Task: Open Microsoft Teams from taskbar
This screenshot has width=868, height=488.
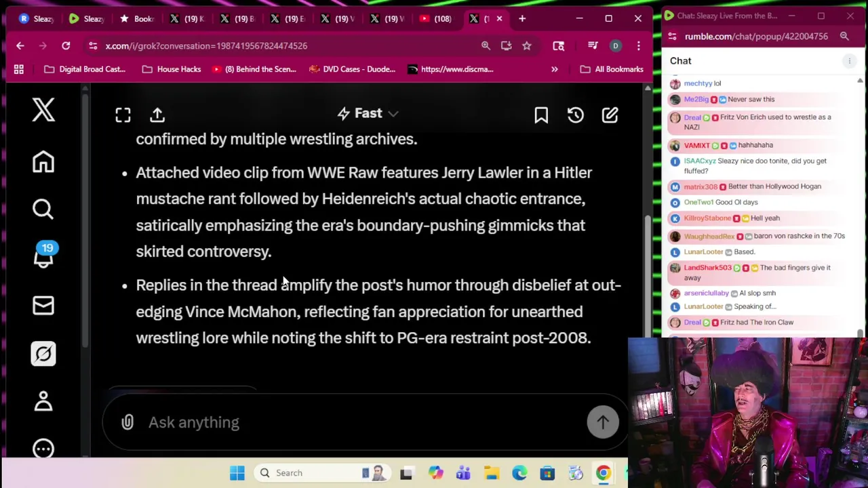Action: point(463,473)
